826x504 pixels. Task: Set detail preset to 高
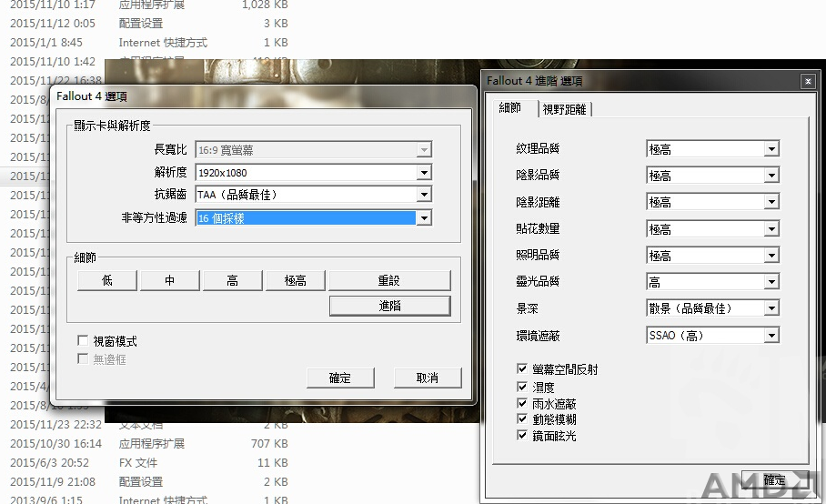[x=232, y=280]
